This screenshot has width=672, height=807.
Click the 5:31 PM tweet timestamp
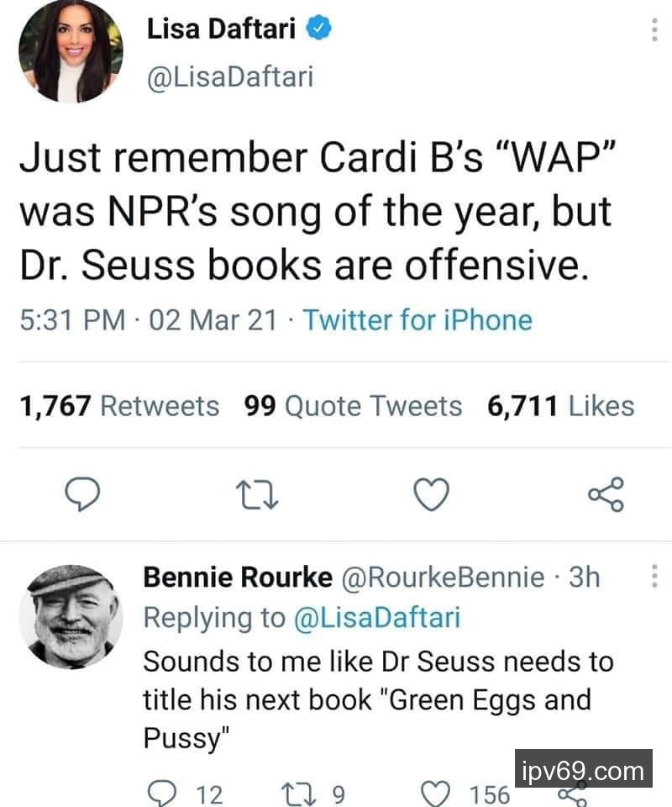point(71,320)
